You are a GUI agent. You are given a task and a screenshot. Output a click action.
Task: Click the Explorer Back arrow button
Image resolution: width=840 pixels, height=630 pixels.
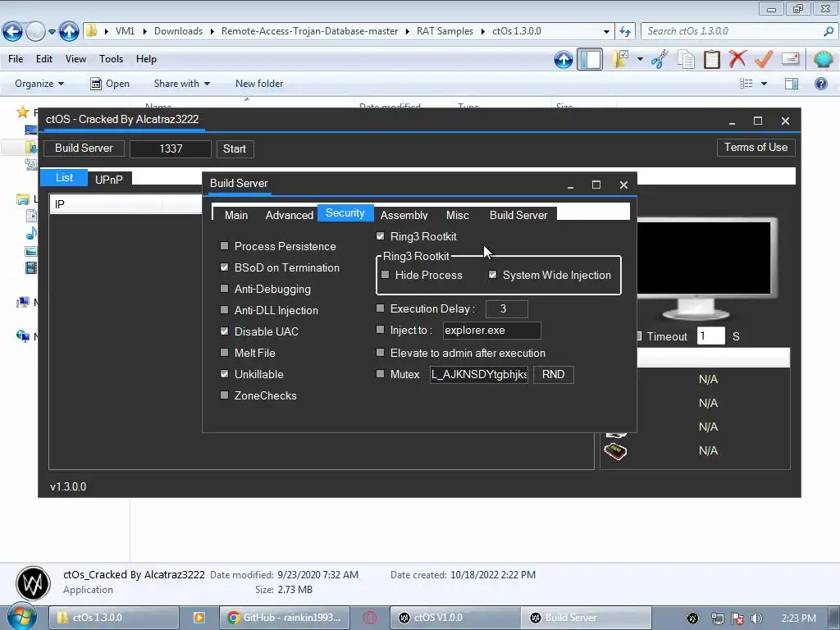coord(13,32)
